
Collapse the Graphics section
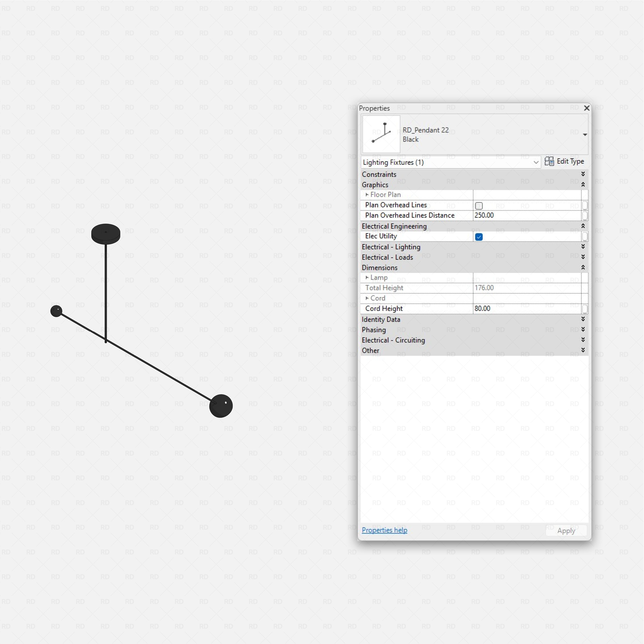tap(583, 184)
